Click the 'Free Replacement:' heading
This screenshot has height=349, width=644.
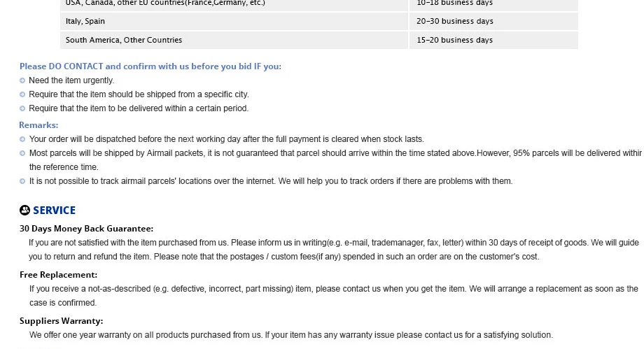(58, 275)
